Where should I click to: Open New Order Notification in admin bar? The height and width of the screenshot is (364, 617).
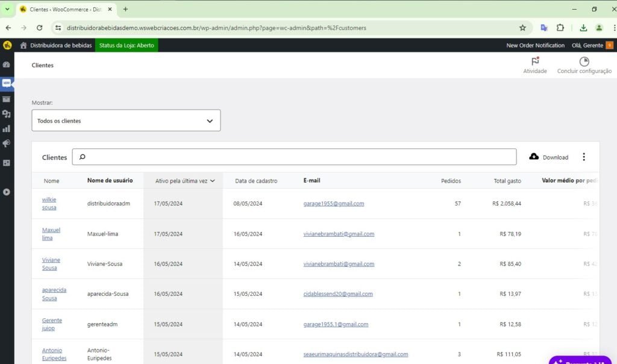[535, 45]
